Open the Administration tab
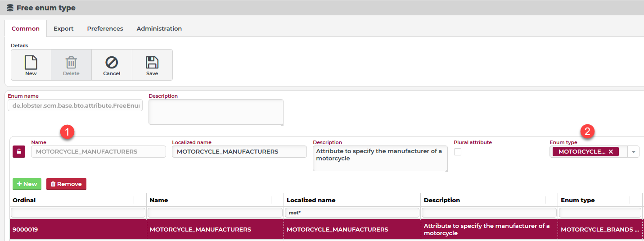644x241 pixels. (159, 28)
